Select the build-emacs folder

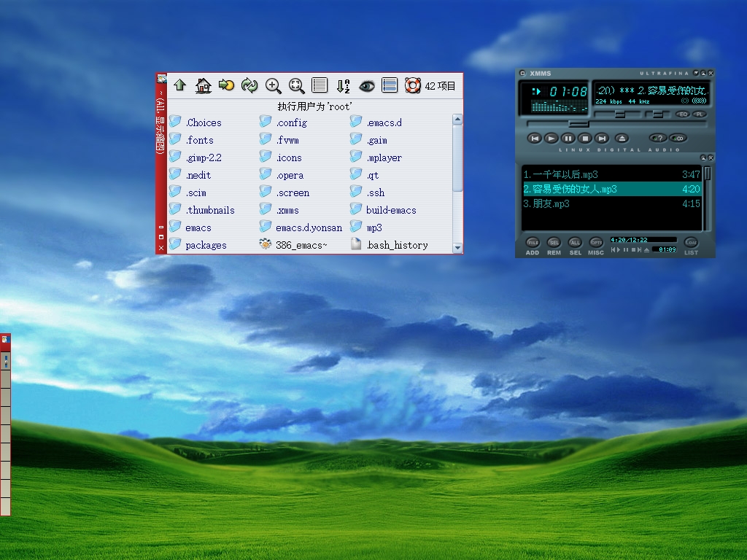[x=384, y=210]
